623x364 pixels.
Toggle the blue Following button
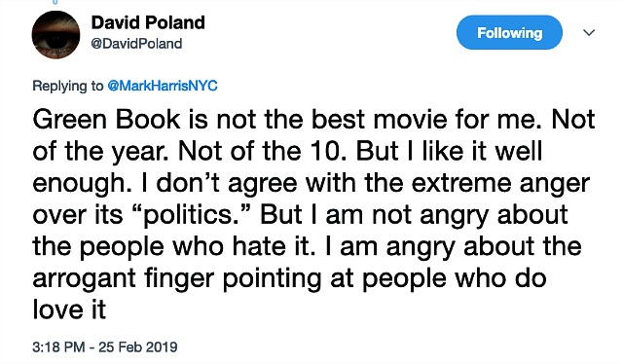click(509, 32)
